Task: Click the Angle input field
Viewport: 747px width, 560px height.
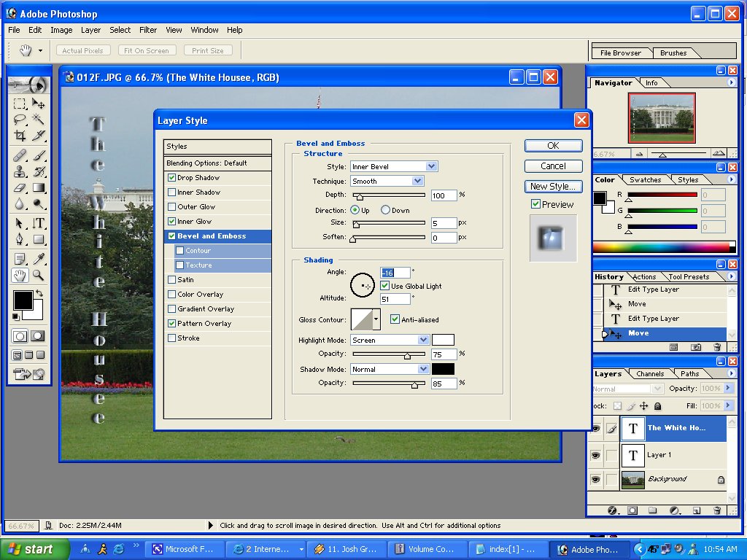Action: (395, 273)
